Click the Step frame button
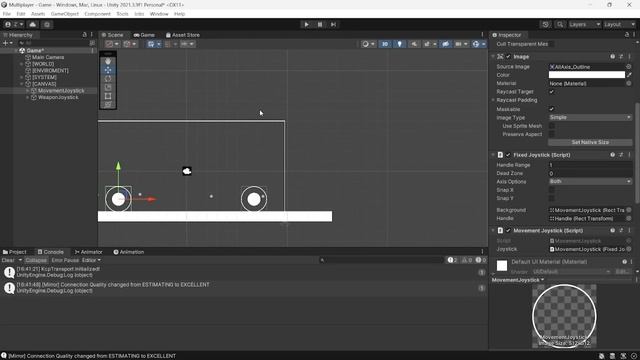The image size is (640, 360). (333, 24)
